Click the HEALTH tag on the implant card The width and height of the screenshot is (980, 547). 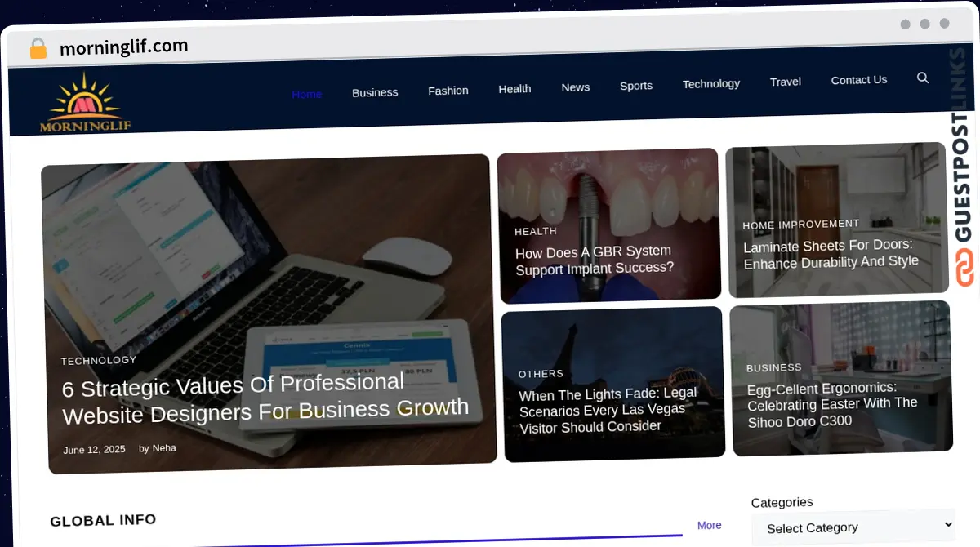click(x=536, y=232)
